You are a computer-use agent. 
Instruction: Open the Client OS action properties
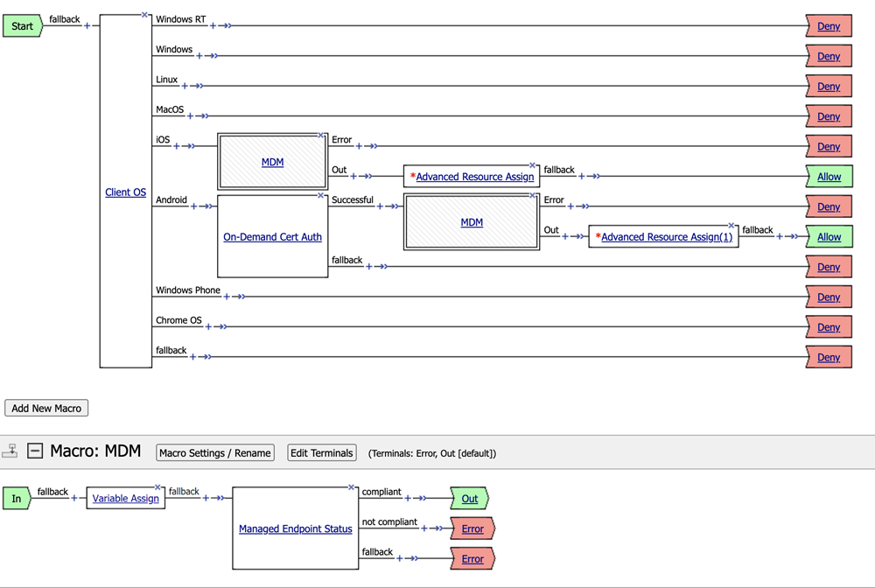[125, 192]
